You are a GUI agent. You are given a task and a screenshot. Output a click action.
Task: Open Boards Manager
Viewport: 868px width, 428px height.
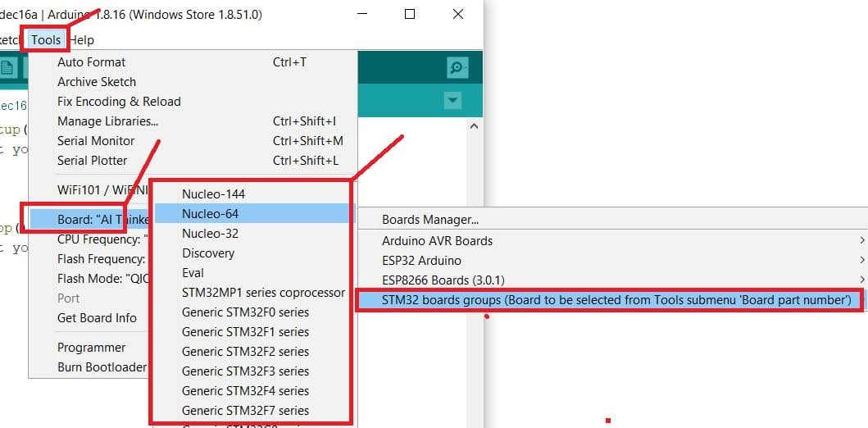(x=613, y=220)
